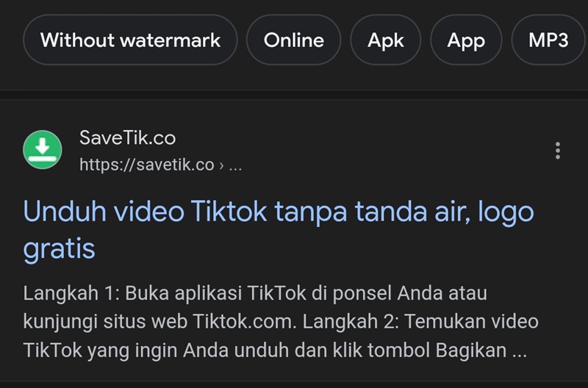Image resolution: width=588 pixels, height=388 pixels.
Task: Click "Tiktok.com" in the result snippet
Action: 238,322
